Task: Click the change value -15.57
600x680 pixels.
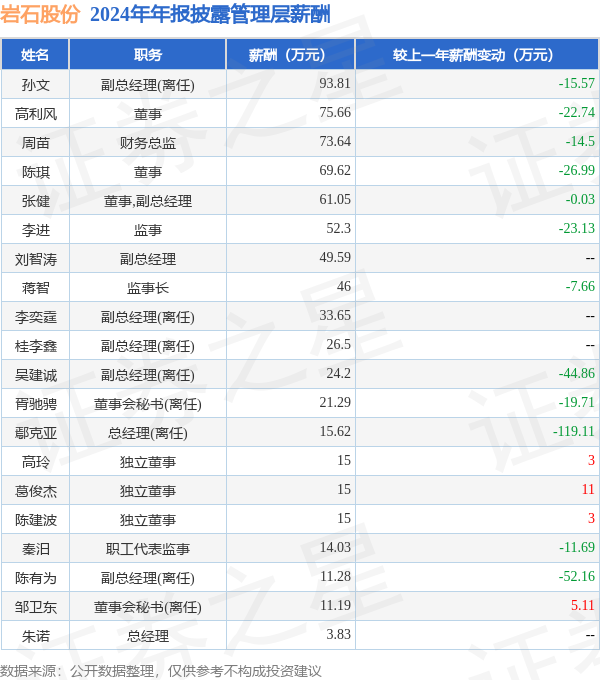Action: [x=577, y=83]
